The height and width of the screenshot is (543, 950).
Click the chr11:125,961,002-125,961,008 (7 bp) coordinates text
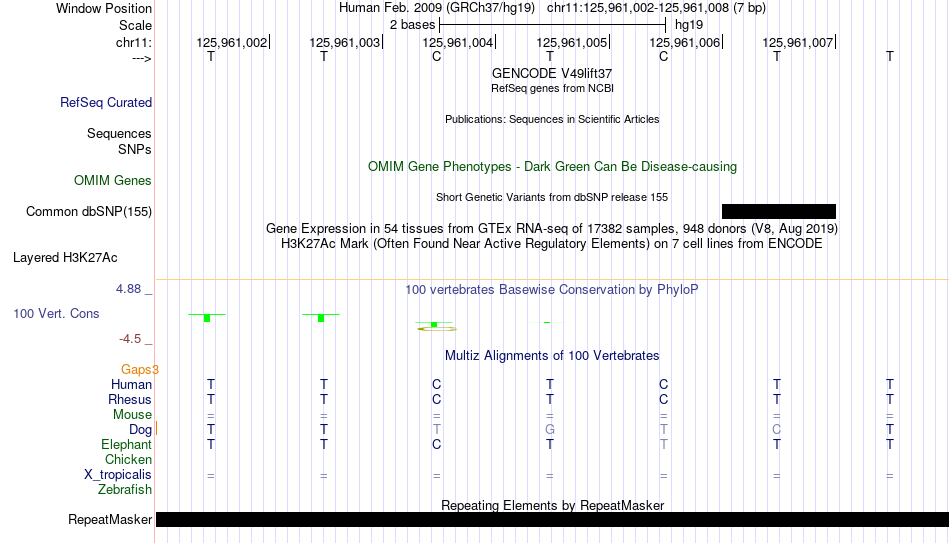656,8
